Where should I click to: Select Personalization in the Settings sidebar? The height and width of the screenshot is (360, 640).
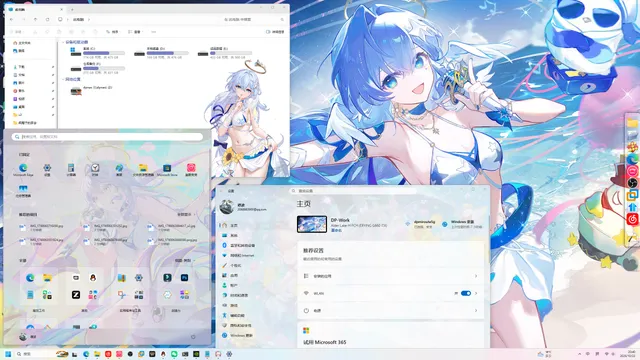click(236, 265)
